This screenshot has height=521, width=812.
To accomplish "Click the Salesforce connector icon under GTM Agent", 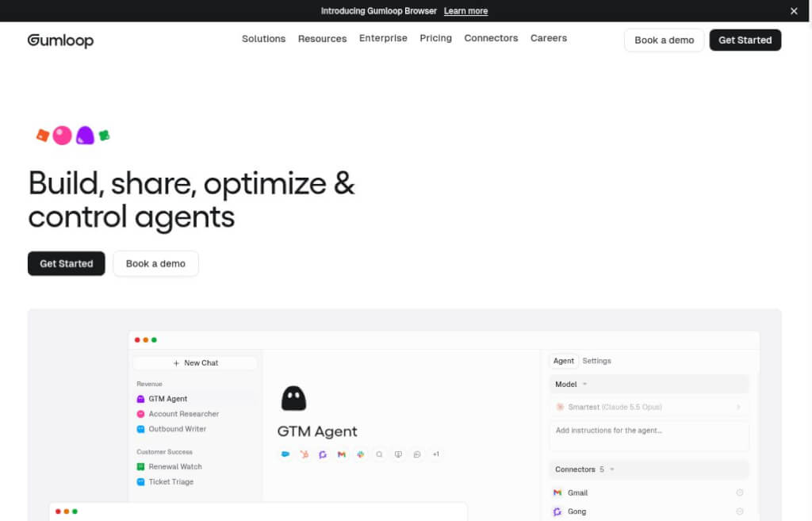I will pos(285,454).
